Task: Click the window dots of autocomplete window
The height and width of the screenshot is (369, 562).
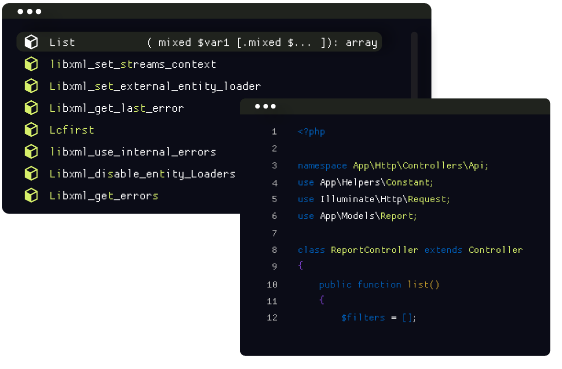Action: click(x=29, y=11)
